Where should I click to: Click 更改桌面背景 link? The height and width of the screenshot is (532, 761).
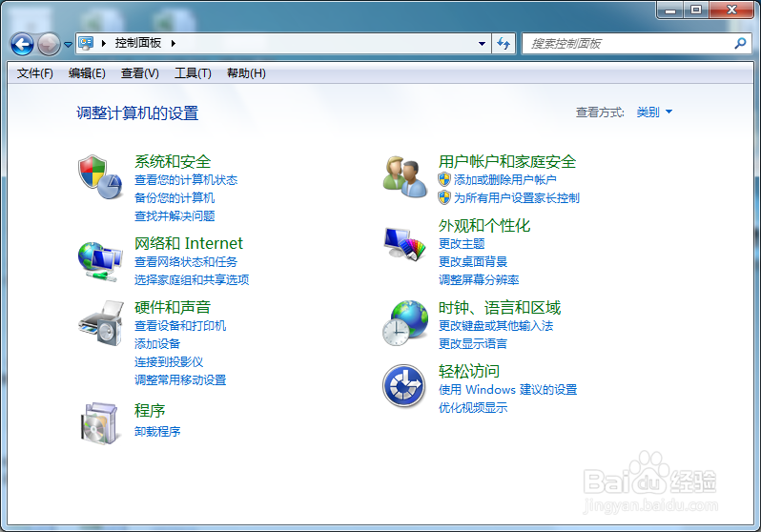pyautogui.click(x=473, y=262)
